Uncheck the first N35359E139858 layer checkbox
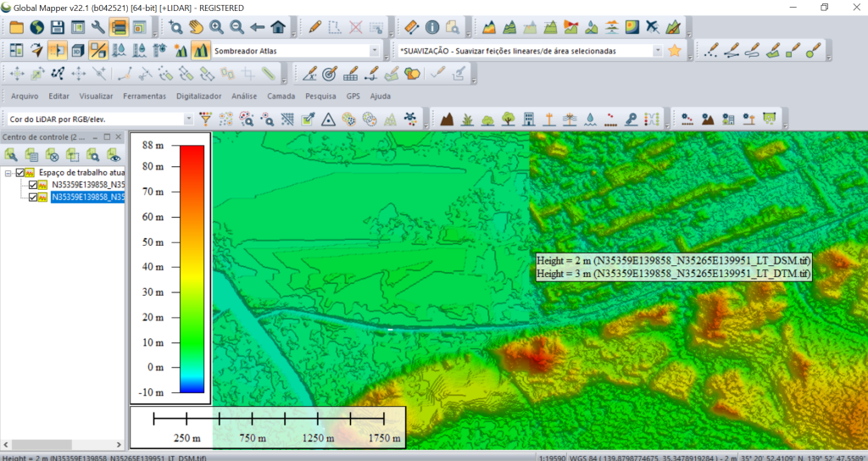 click(x=33, y=185)
